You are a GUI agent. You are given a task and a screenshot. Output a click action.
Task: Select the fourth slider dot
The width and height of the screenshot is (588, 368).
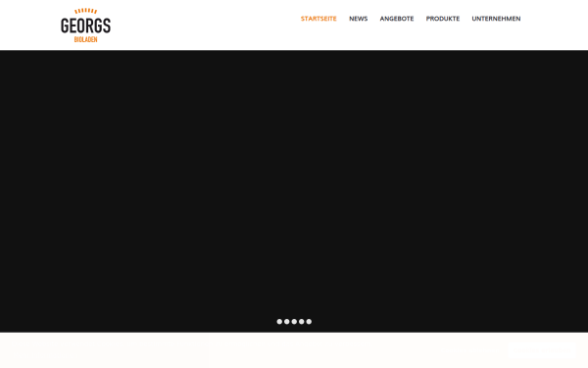point(302,322)
